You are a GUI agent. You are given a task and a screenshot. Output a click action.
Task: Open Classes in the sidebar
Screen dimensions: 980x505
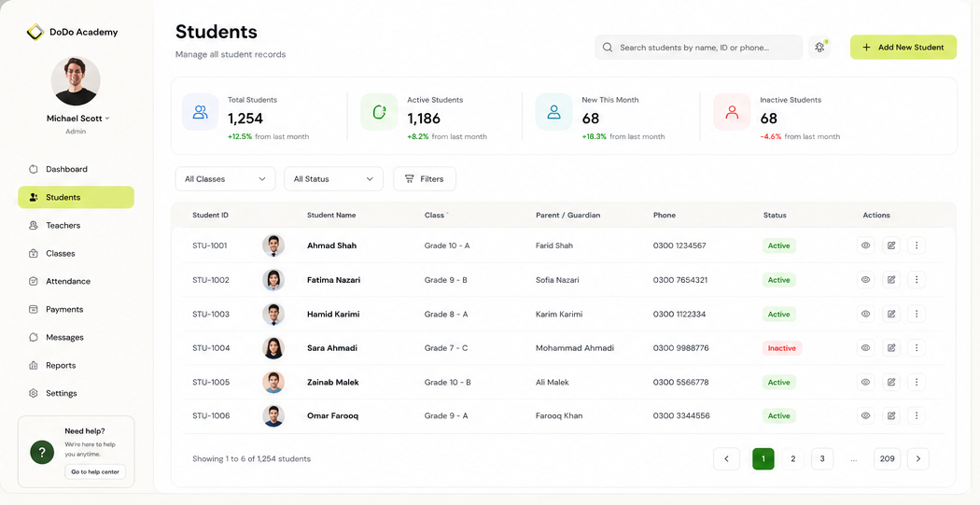point(76,254)
